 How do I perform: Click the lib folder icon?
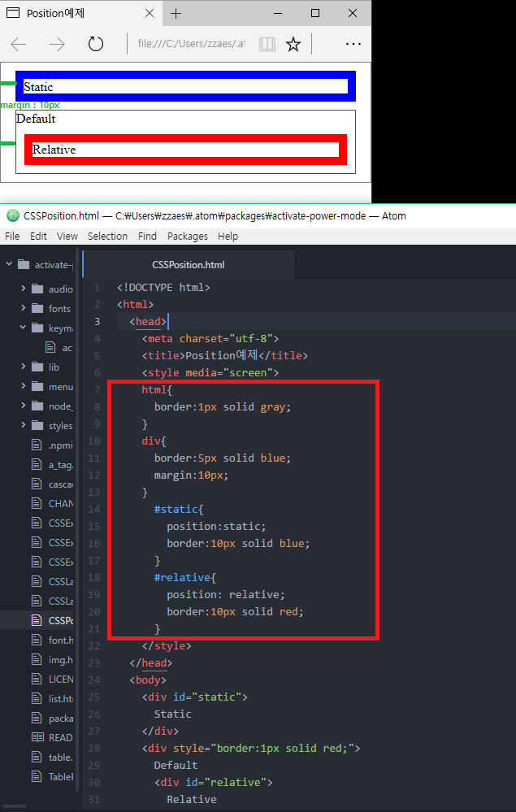pyautogui.click(x=37, y=367)
